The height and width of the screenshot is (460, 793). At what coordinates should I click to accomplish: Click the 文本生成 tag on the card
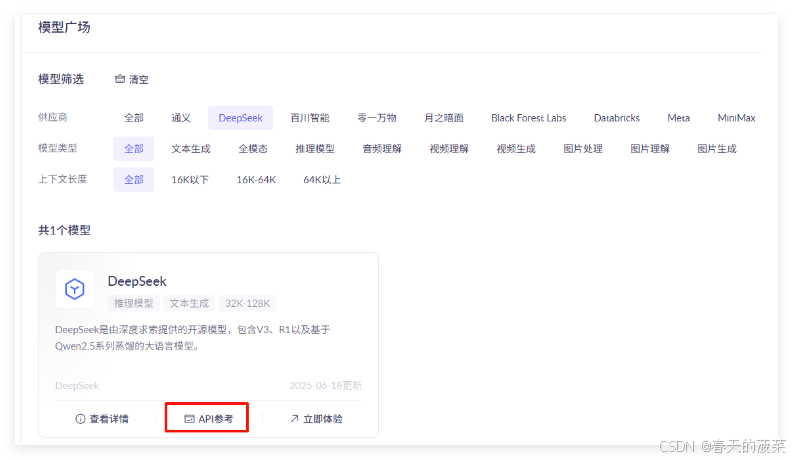coord(189,303)
